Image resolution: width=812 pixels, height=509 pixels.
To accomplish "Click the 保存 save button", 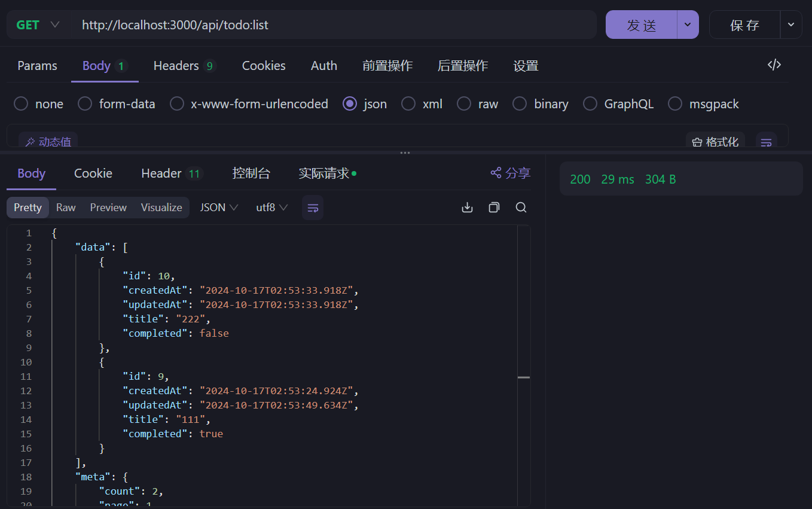I will 745,25.
